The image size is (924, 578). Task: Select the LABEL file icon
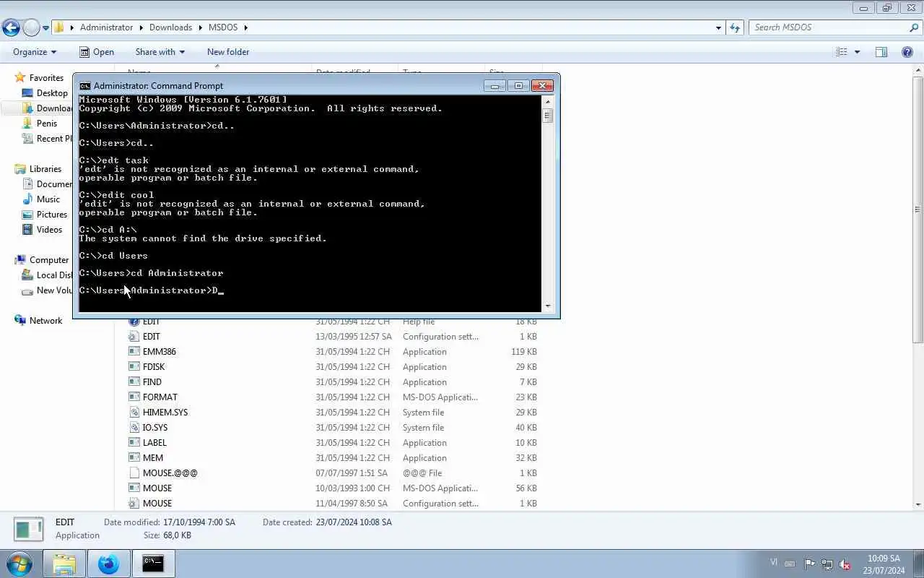[134, 443]
